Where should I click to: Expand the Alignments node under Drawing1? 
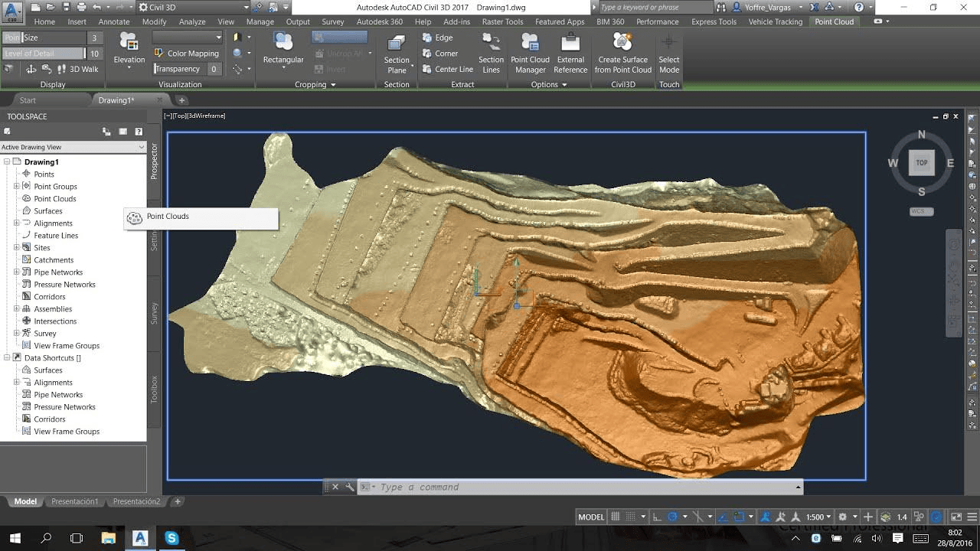[x=16, y=223]
